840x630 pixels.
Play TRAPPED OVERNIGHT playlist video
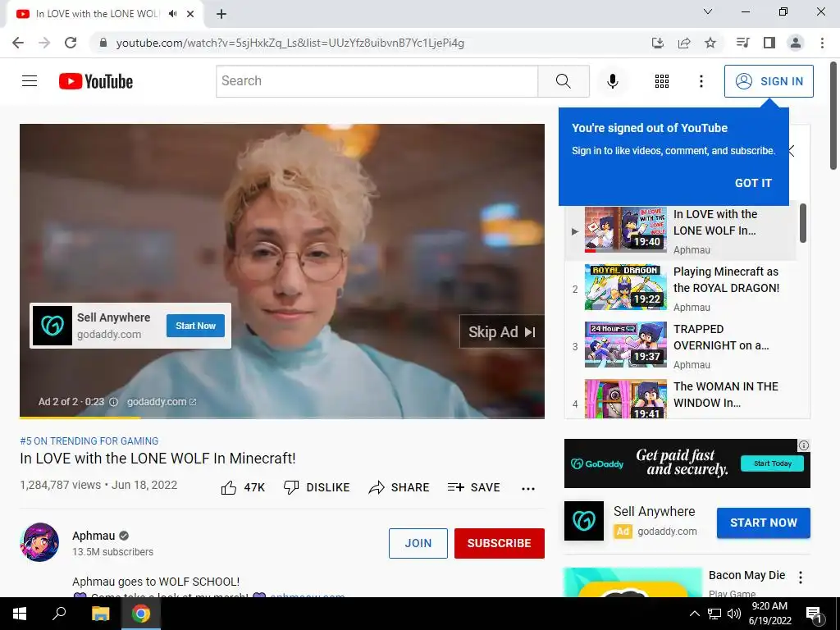(680, 345)
